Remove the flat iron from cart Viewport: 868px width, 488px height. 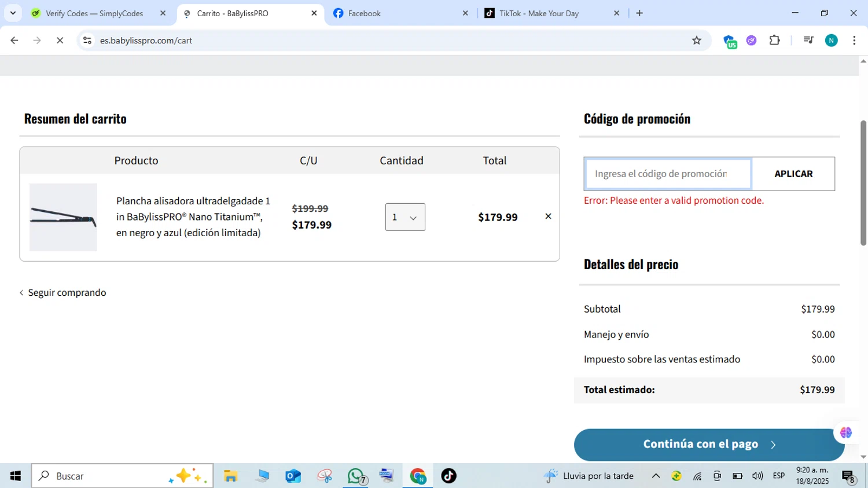[548, 217]
